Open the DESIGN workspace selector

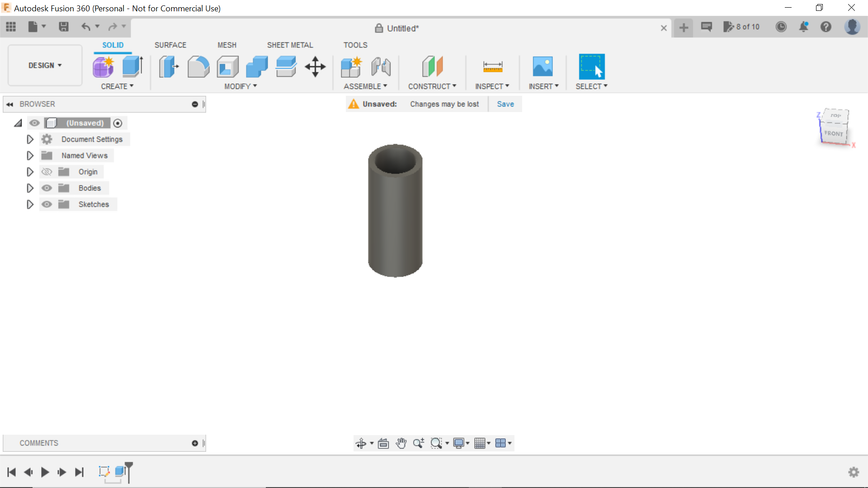(x=43, y=65)
